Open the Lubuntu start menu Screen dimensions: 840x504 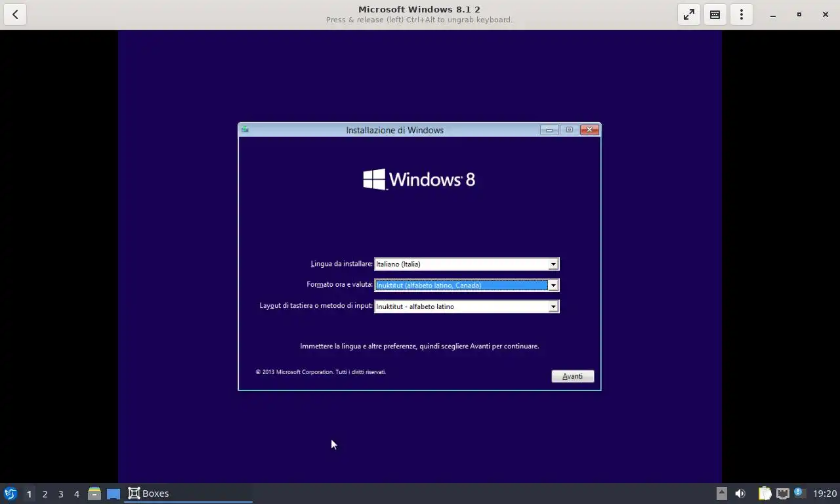10,493
